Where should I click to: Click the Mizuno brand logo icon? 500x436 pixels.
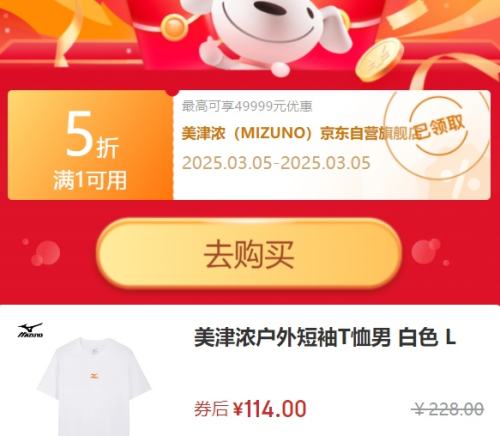coord(30,330)
